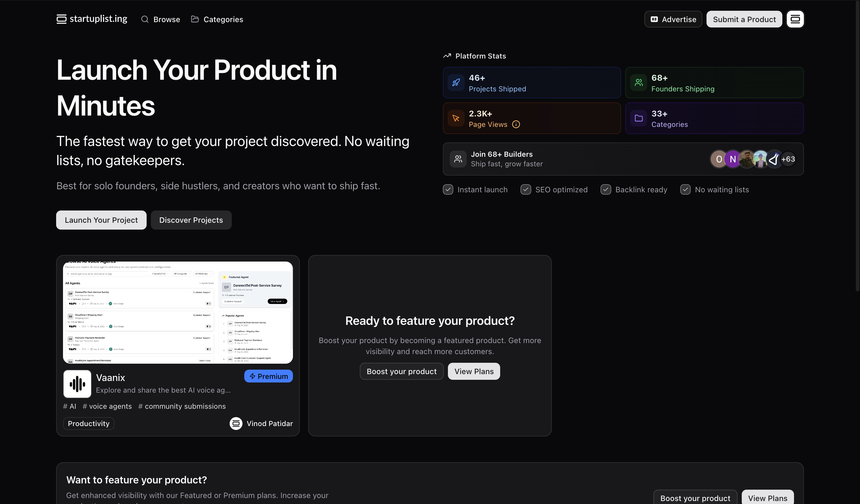Screen dimensions: 860x504
Task: Open the Vaanix screenshot thumbnail
Action: pyautogui.click(x=178, y=312)
